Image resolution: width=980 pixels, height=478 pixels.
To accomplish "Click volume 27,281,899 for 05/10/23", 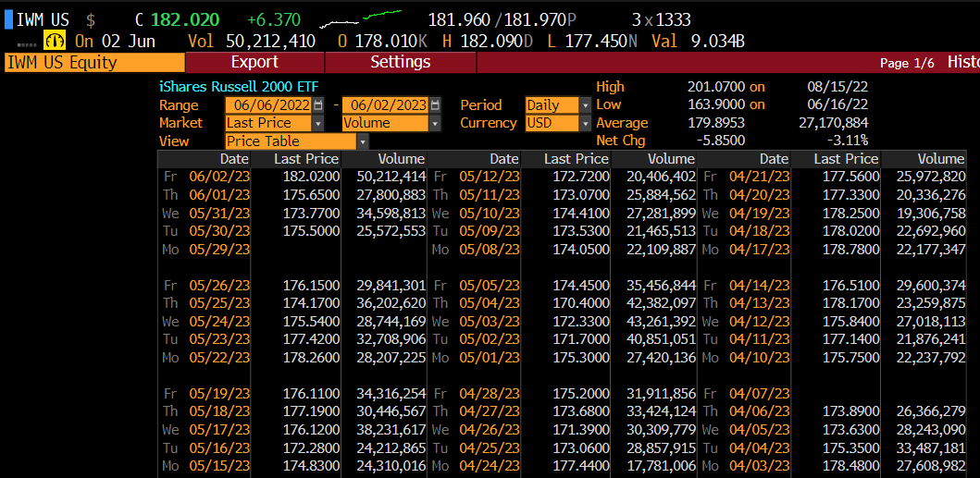I will [x=662, y=213].
